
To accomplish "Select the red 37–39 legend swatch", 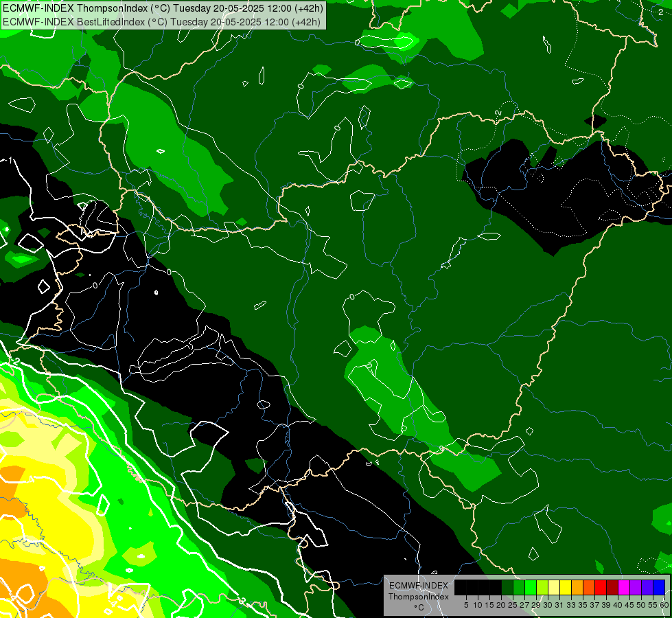I will (601, 587).
